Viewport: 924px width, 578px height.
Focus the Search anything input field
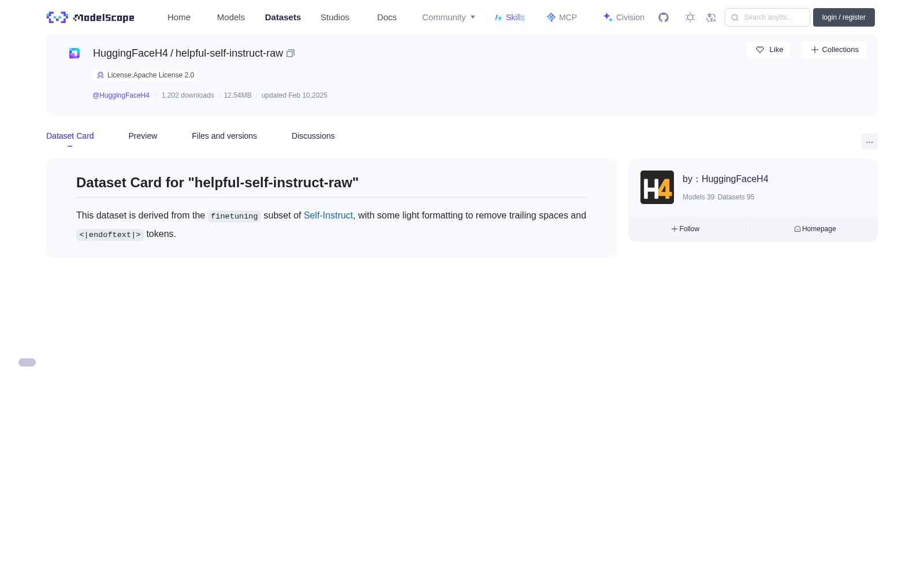(x=767, y=17)
